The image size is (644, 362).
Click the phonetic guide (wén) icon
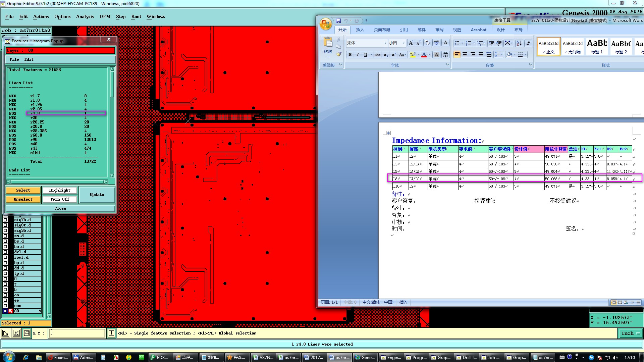pyautogui.click(x=436, y=43)
